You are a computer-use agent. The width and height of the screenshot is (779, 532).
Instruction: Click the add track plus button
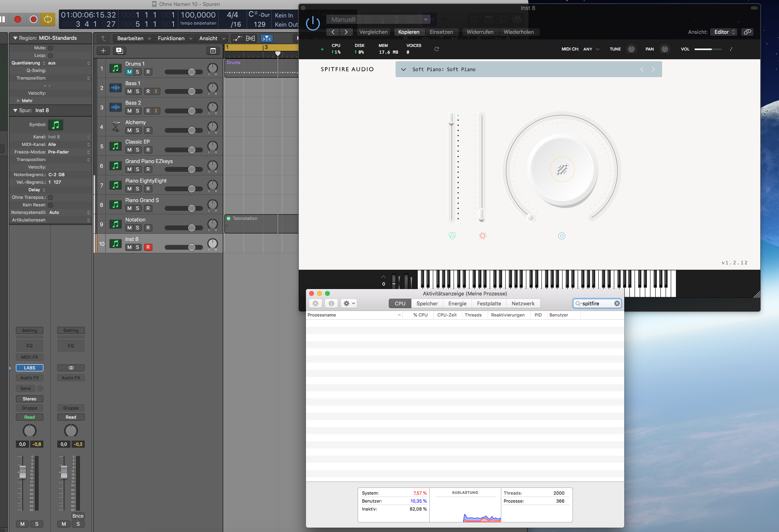[103, 50]
